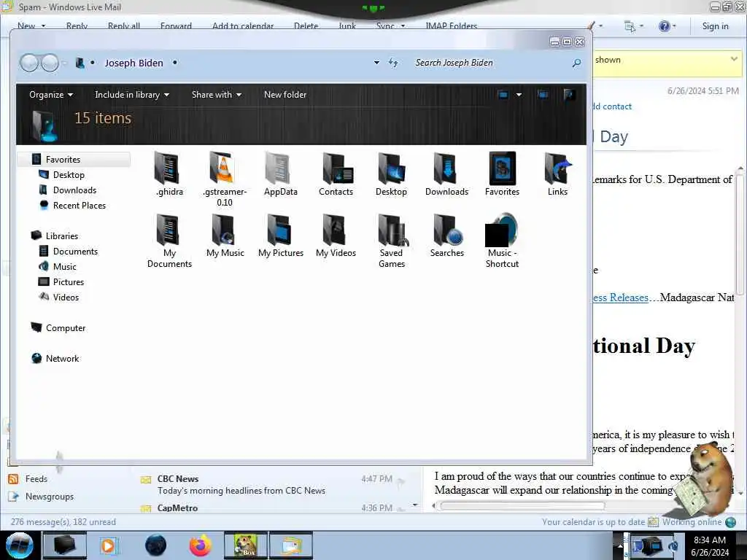747x560 pixels.
Task: Open Windows Live Mail help icon
Action: click(664, 26)
